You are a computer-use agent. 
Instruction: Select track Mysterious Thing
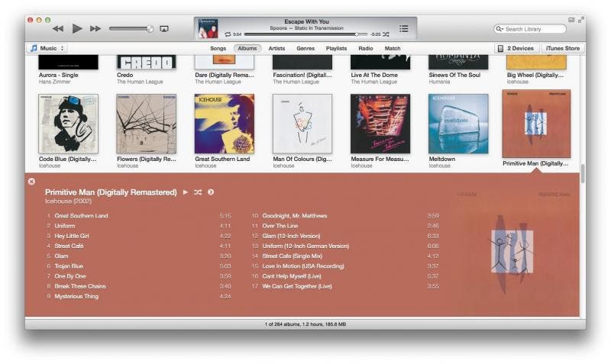139,297
